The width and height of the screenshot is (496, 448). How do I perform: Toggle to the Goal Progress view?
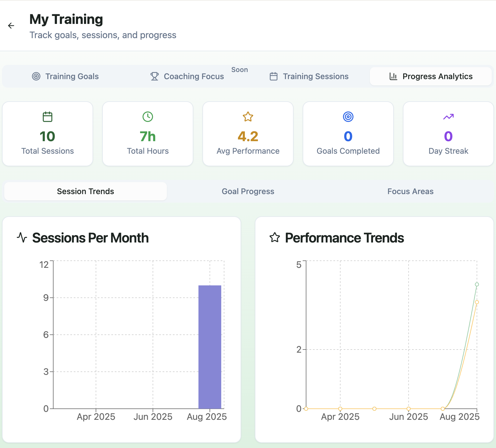pos(248,191)
